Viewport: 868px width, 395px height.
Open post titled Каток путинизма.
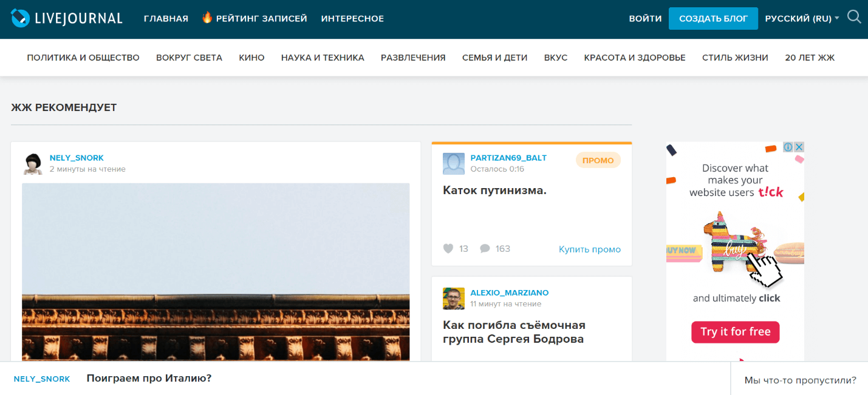tap(494, 191)
